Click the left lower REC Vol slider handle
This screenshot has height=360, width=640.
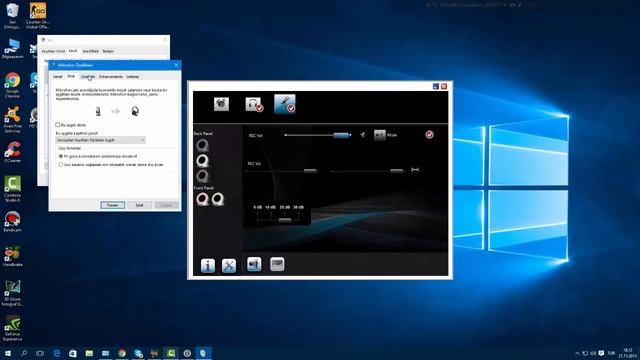pyautogui.click(x=310, y=170)
